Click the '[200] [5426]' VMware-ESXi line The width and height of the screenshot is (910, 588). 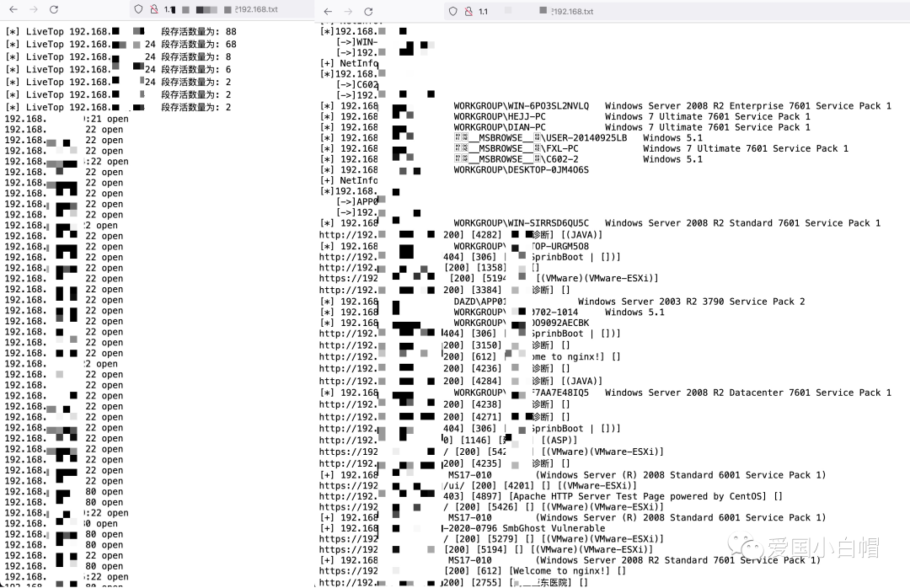point(491,507)
